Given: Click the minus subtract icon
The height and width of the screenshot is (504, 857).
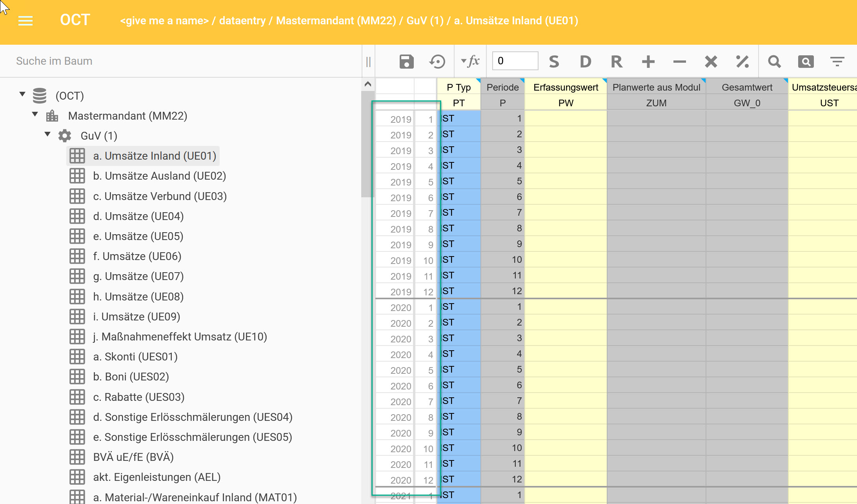Looking at the screenshot, I should pos(679,62).
